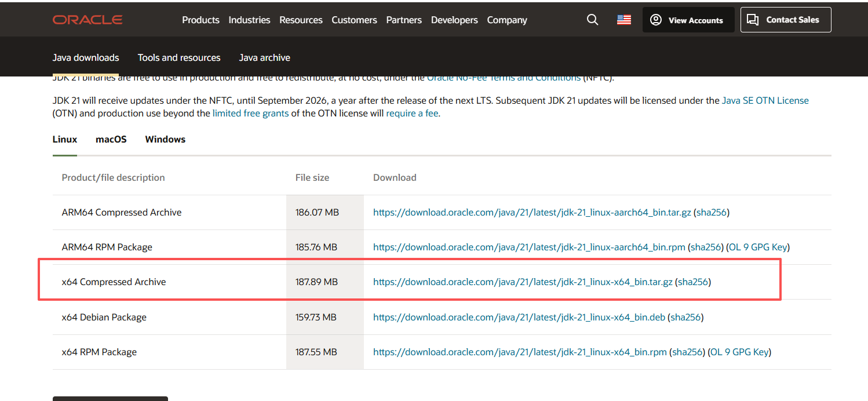868x401 pixels.
Task: Open the Java SE OTN License link
Action: (x=765, y=101)
